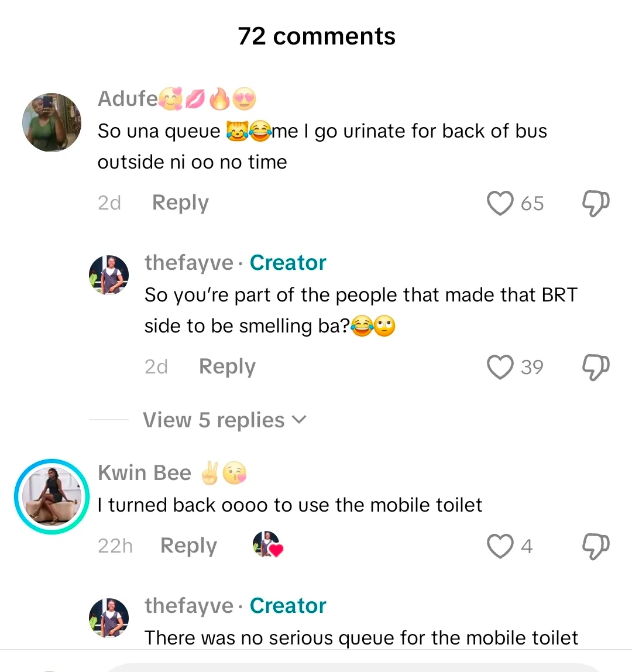This screenshot has height=672, width=632.
Task: Expand View 5 replies
Action: click(x=214, y=420)
